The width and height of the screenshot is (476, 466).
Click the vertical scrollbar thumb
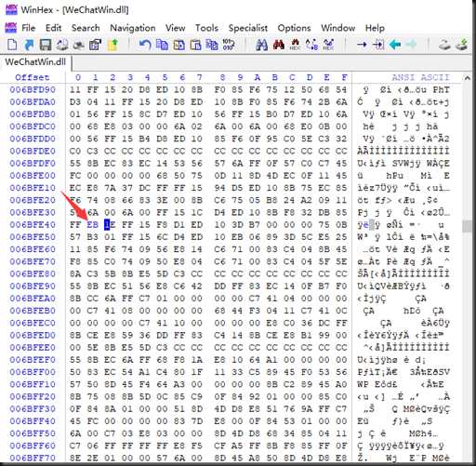[467, 226]
